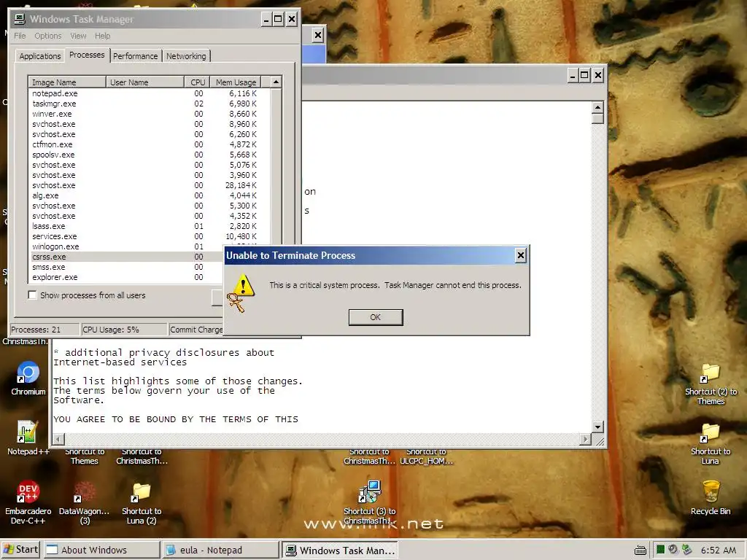Switch to the Processes tab
The width and height of the screenshot is (747, 560).
click(x=87, y=55)
